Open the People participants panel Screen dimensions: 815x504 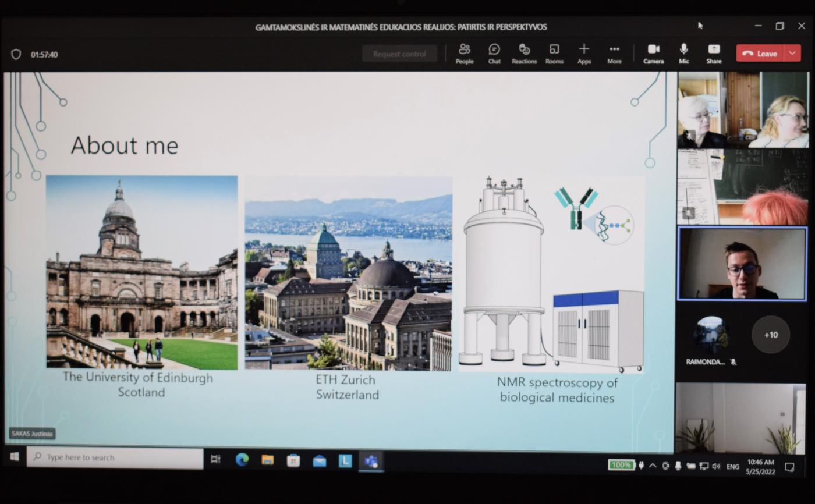click(x=464, y=54)
